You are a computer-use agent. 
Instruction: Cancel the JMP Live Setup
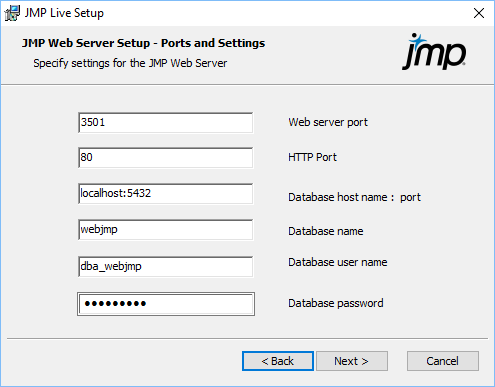coord(443,361)
